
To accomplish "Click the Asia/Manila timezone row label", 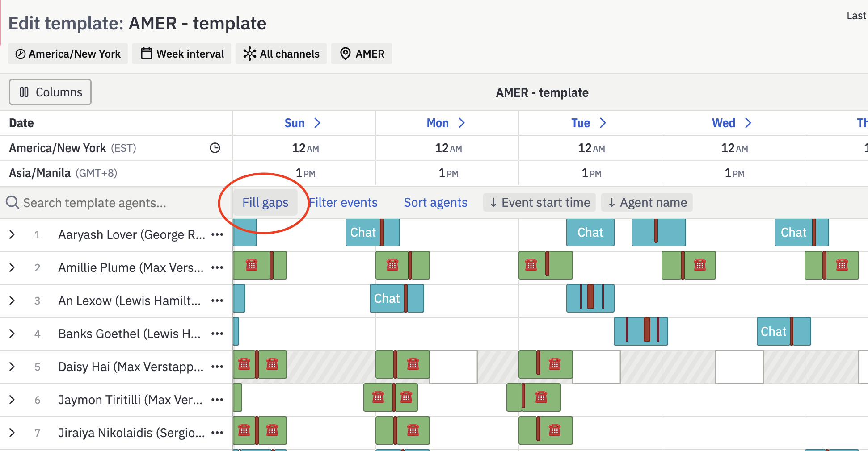I will pyautogui.click(x=63, y=173).
